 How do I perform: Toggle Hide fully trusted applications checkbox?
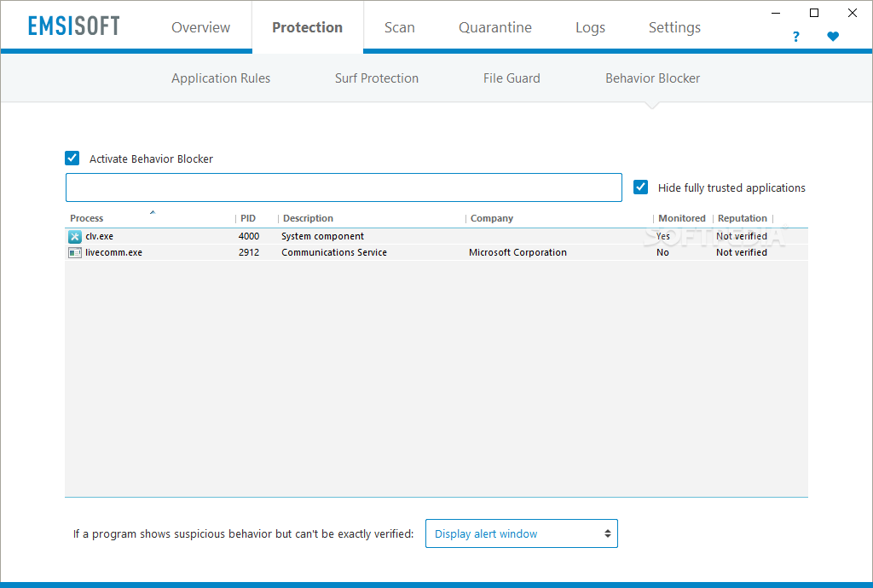coord(641,187)
